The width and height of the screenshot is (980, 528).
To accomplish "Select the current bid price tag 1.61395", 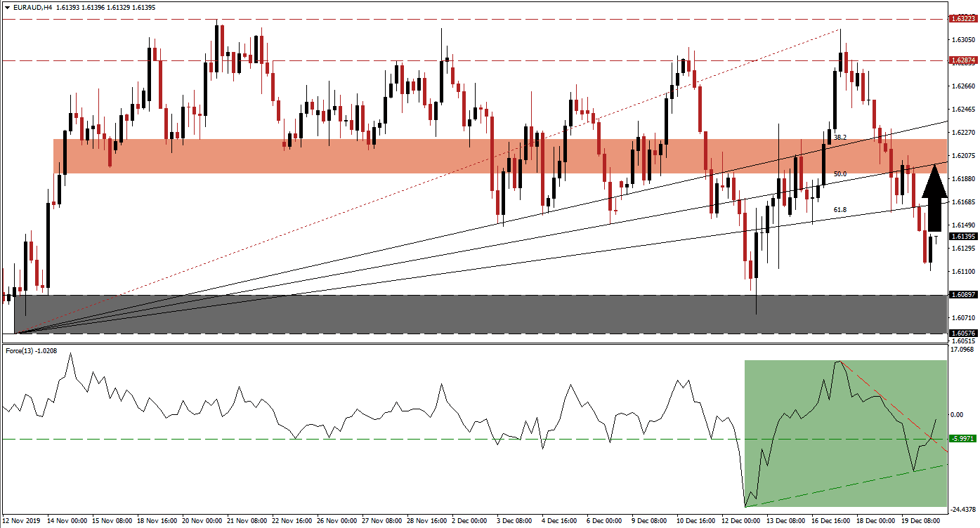I will tap(963, 237).
